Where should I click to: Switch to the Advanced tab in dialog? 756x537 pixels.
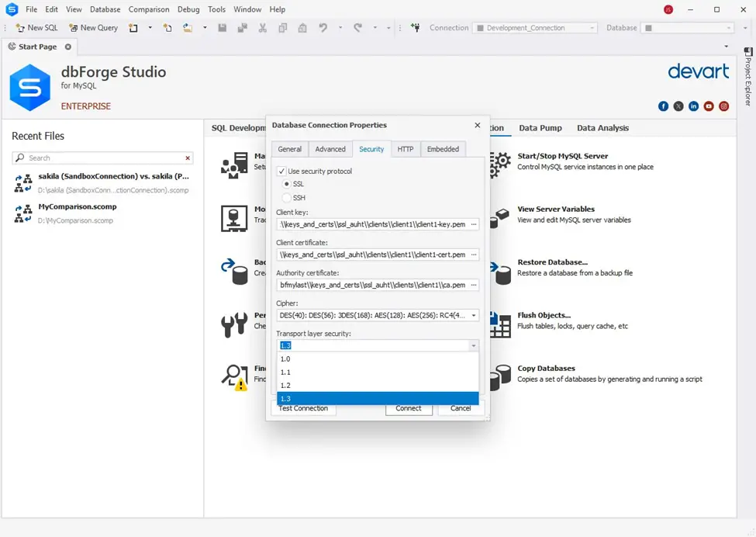[330, 149]
